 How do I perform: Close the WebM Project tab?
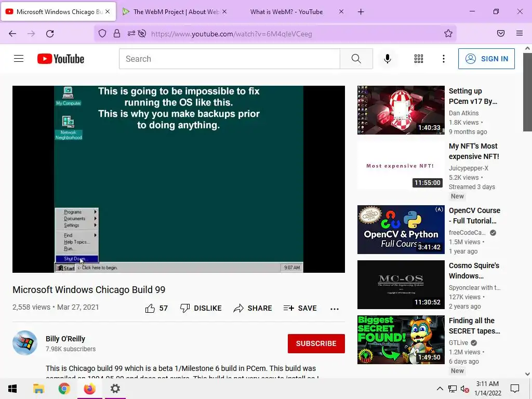224,11
